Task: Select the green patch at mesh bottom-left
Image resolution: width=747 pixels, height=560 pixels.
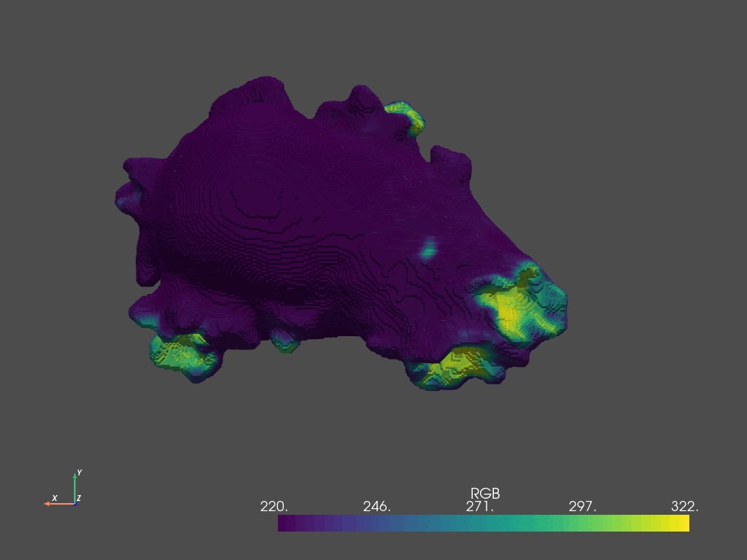Action: [180, 351]
